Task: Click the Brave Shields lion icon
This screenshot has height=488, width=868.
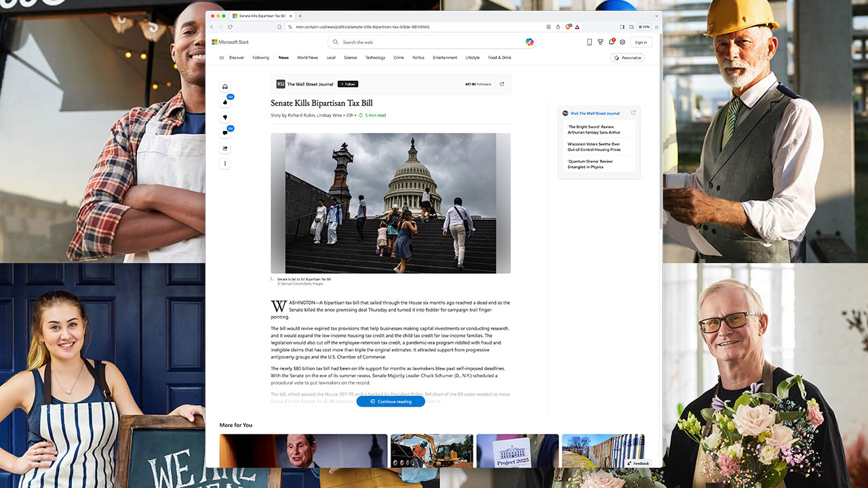Action: tap(568, 26)
